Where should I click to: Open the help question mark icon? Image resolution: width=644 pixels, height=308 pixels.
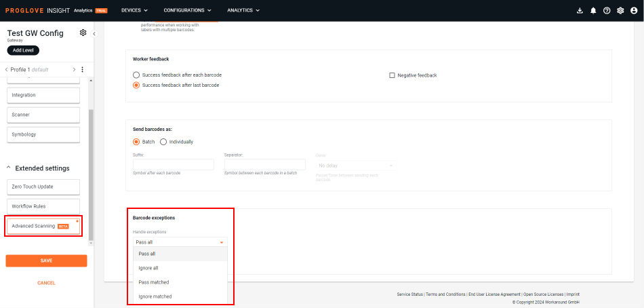[x=607, y=11]
